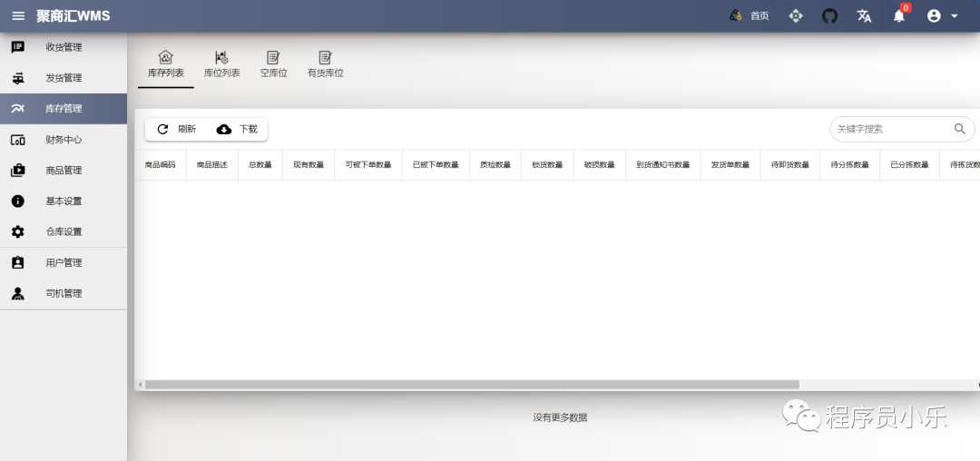Switch to the 空库位 tab

(x=273, y=64)
